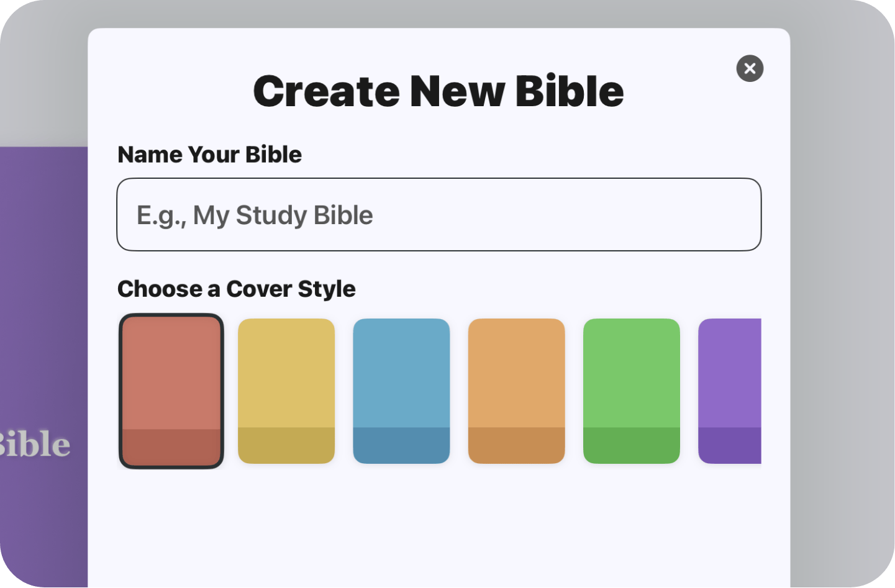Click the darker bottom band of the green cover
The image size is (895, 588).
coord(631,445)
